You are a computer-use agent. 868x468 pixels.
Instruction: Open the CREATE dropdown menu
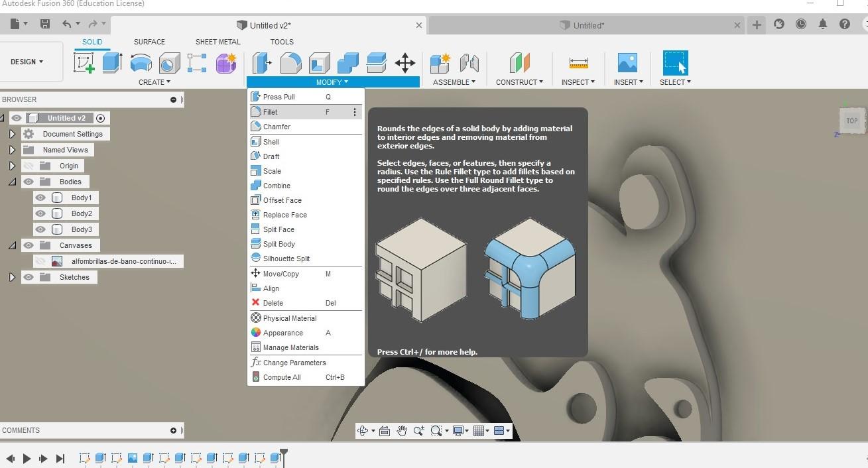[155, 82]
